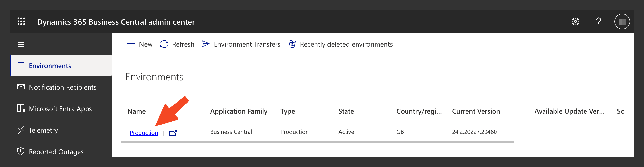Open the settings gear icon
This screenshot has width=644, height=167.
tap(575, 21)
